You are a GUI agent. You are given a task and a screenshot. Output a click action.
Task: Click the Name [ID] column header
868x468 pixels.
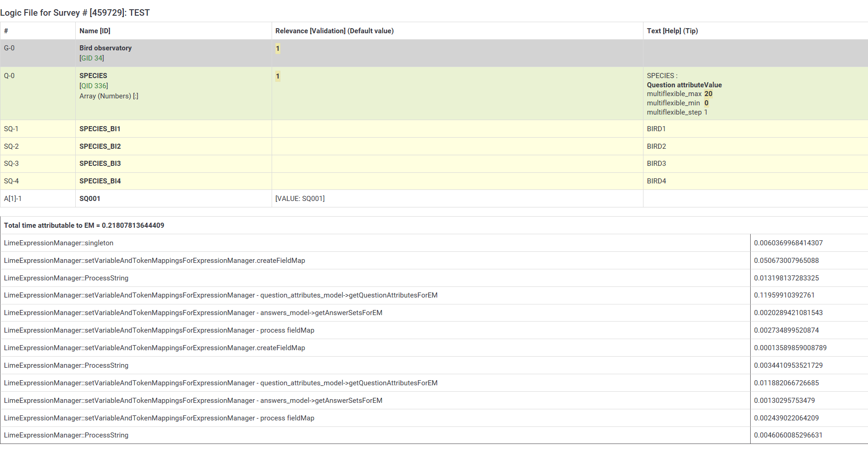click(95, 31)
